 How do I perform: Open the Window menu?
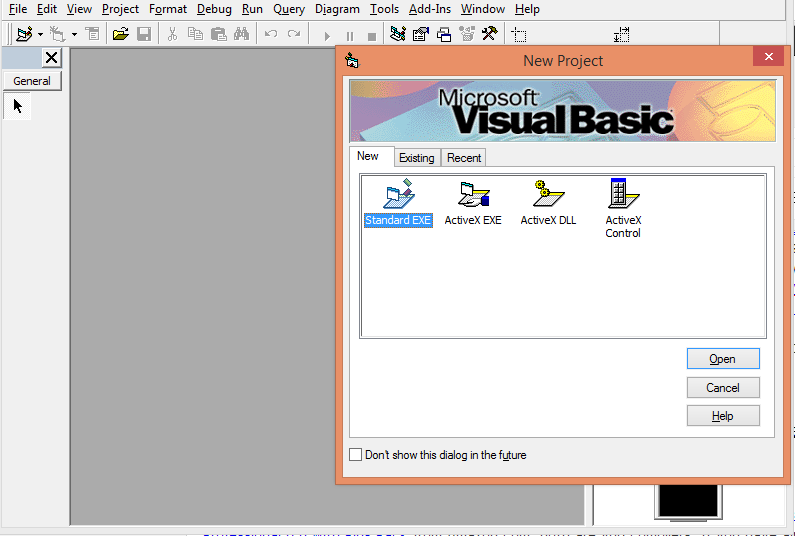pos(483,9)
